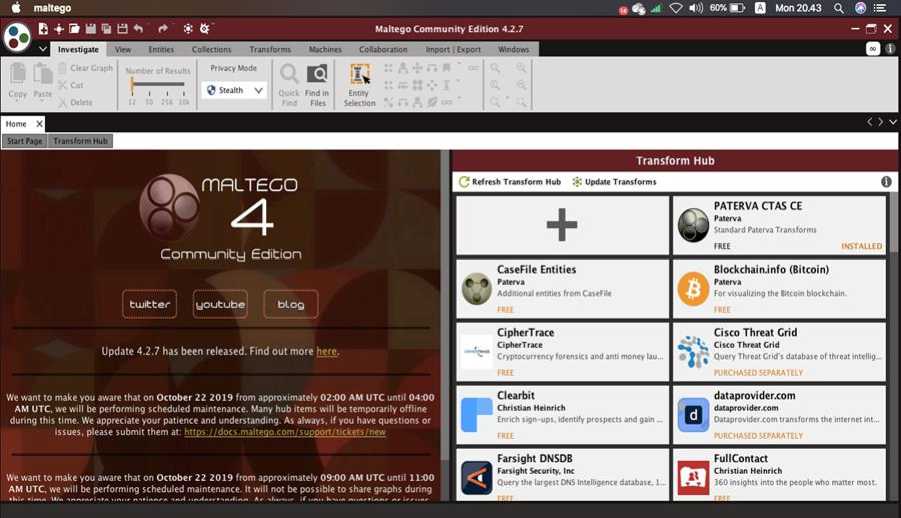The height and width of the screenshot is (518, 901).
Task: Click the infinity icon at ribbon right
Action: (x=873, y=49)
